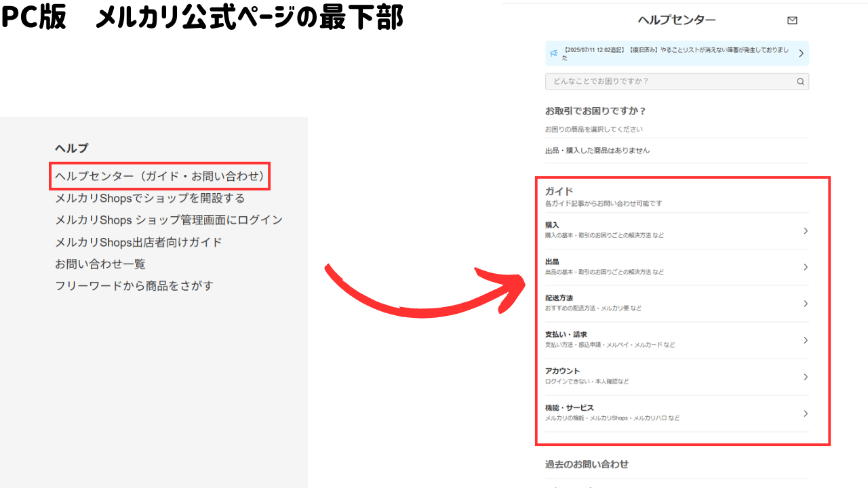Expand the 購入 guide row chevron
The image size is (868, 488).
(806, 230)
